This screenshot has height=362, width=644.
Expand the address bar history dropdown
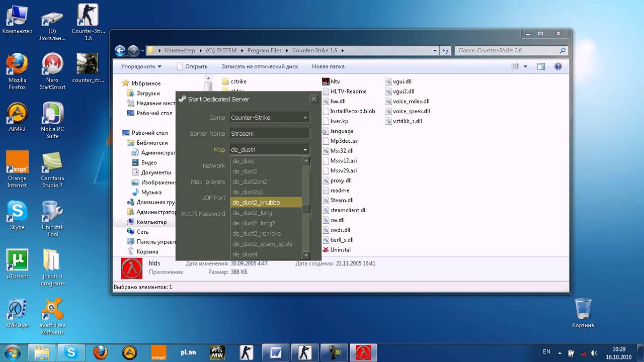click(435, 50)
